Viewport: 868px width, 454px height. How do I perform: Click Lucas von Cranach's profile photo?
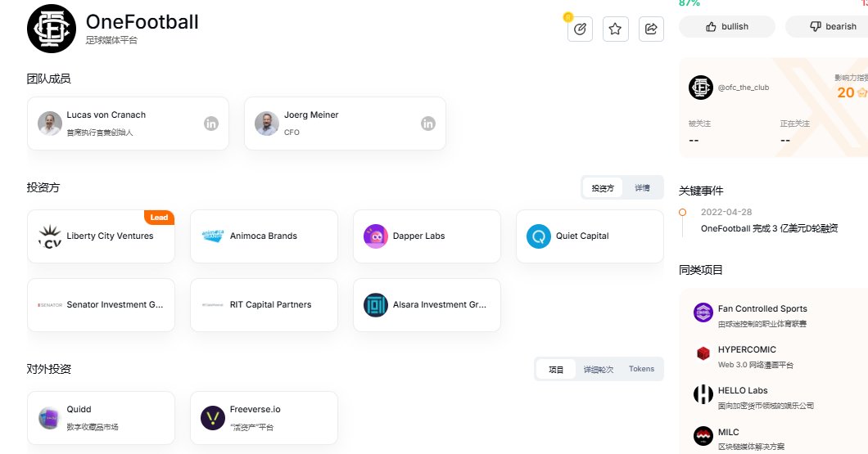click(x=50, y=124)
